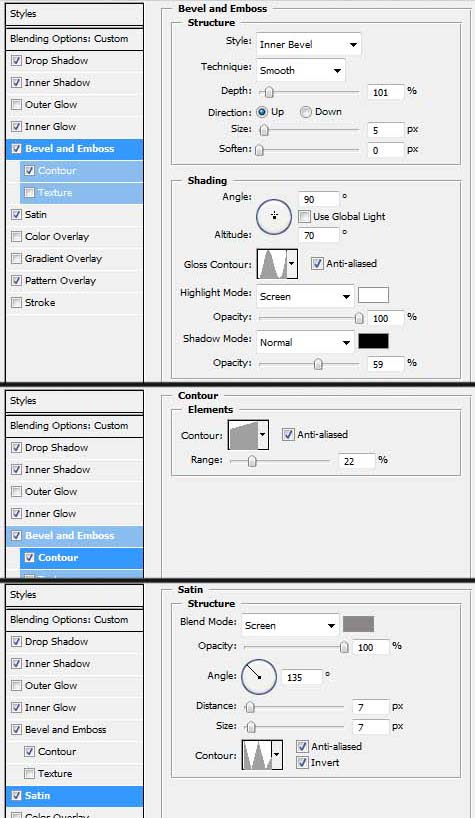
Task: Click the Contour Range slider handle
Action: (x=252, y=461)
